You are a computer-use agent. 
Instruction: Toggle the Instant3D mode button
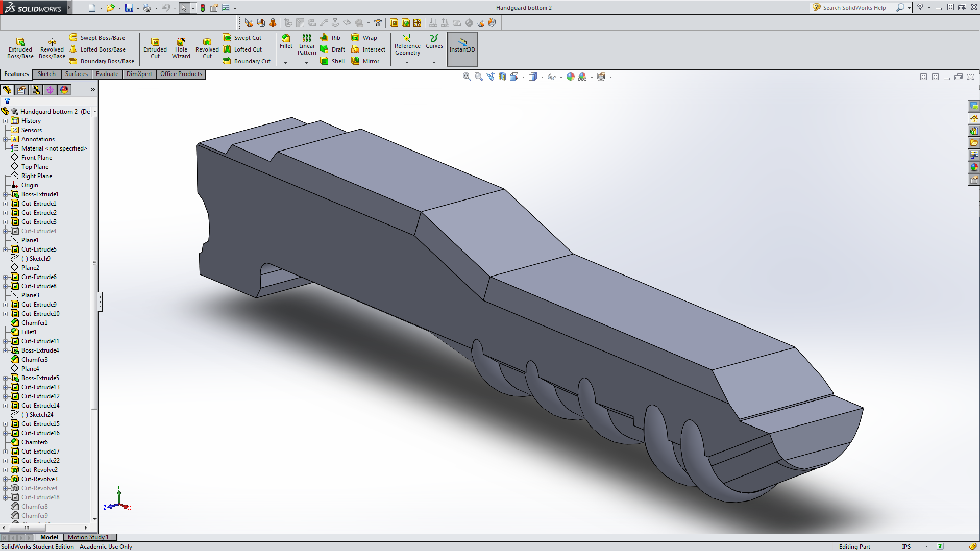[462, 49]
